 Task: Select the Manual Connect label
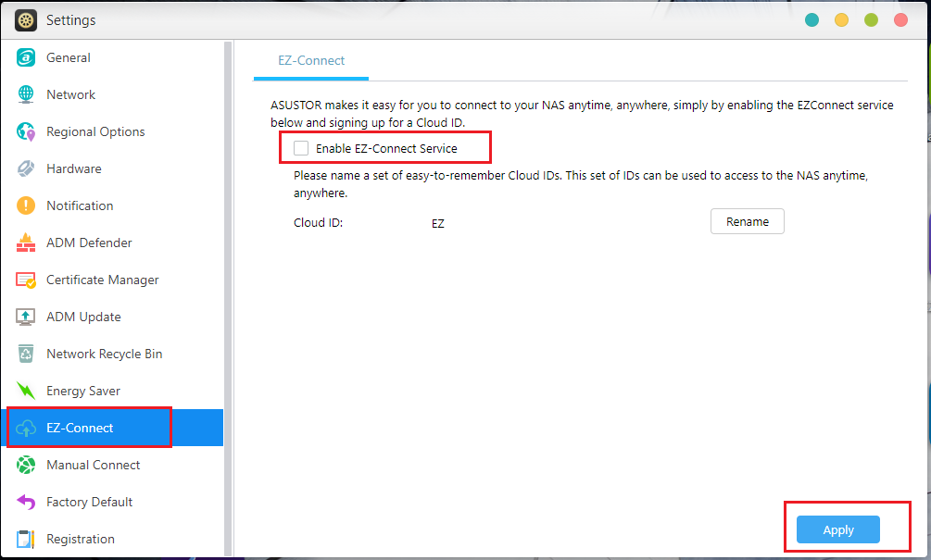pos(94,465)
